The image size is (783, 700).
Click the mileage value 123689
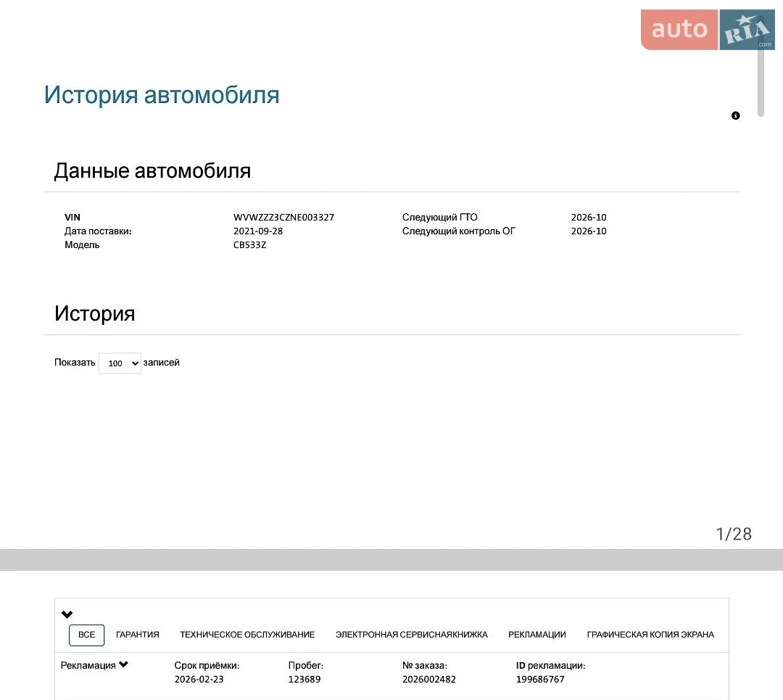pos(304,679)
